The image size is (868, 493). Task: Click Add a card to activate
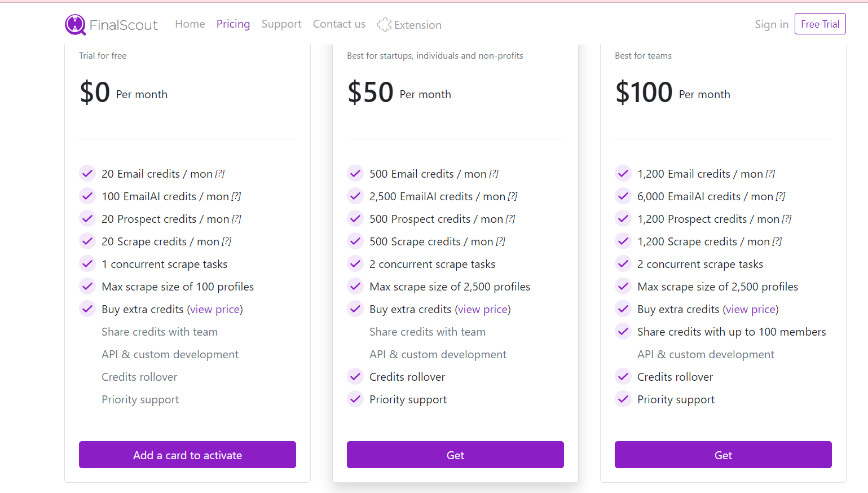[x=187, y=455]
